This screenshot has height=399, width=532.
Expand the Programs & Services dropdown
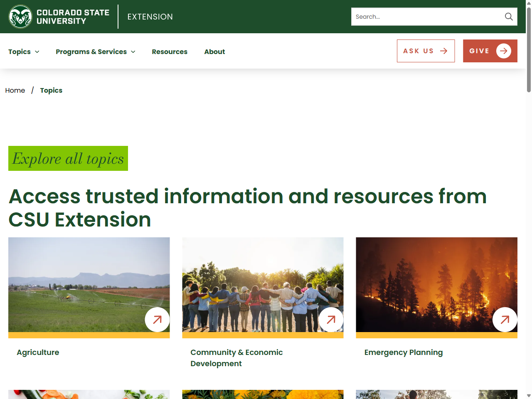point(95,52)
